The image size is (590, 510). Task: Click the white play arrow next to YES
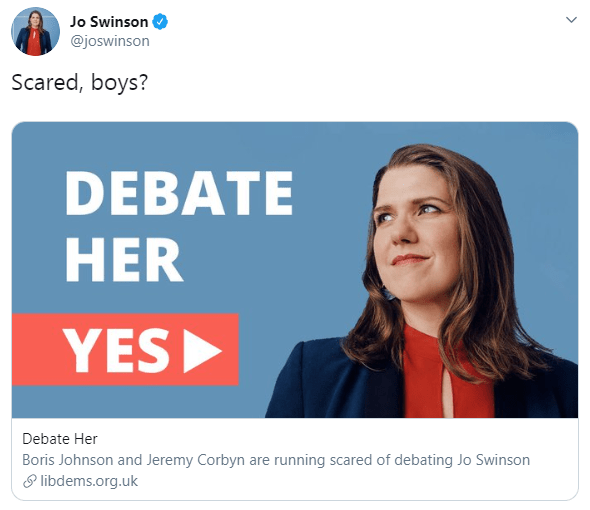point(202,350)
